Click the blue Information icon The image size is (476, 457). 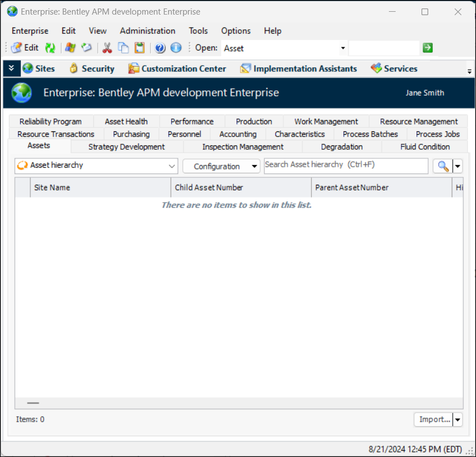coord(176,48)
